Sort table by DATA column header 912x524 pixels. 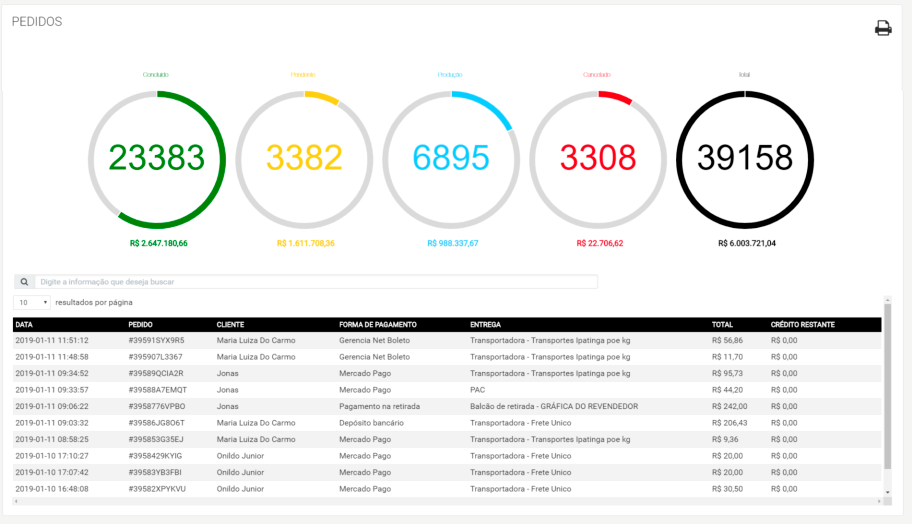tap(24, 325)
